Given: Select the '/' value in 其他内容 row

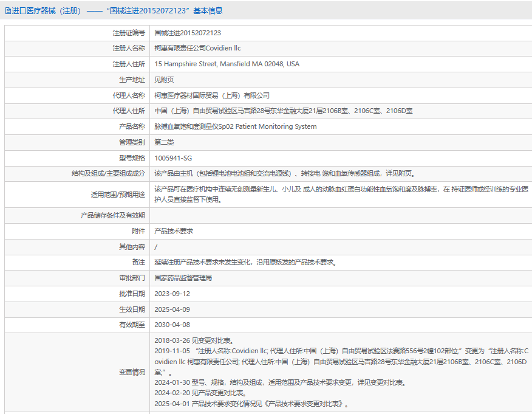Looking at the screenshot, I should (155, 247).
